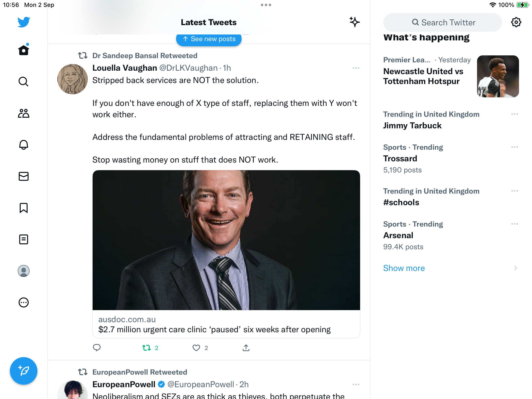Screen dimensions: 532x399
Task: Open Premier League match photo
Action: [x=498, y=76]
